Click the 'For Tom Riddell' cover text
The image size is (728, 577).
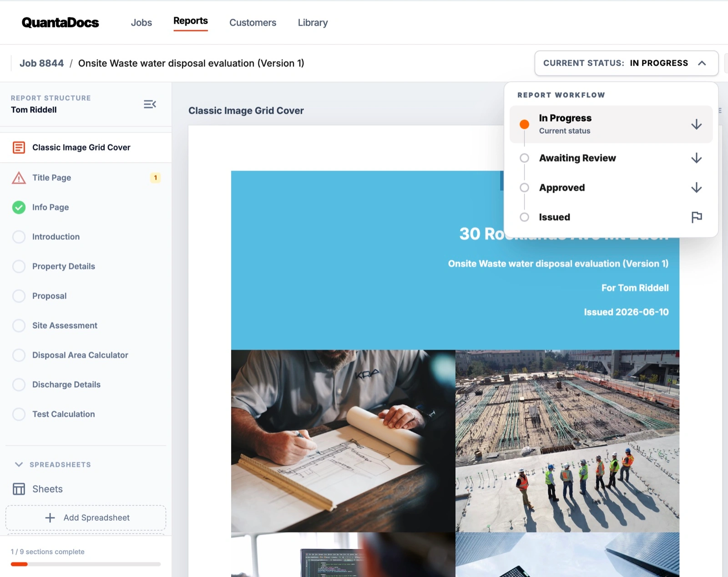point(635,288)
